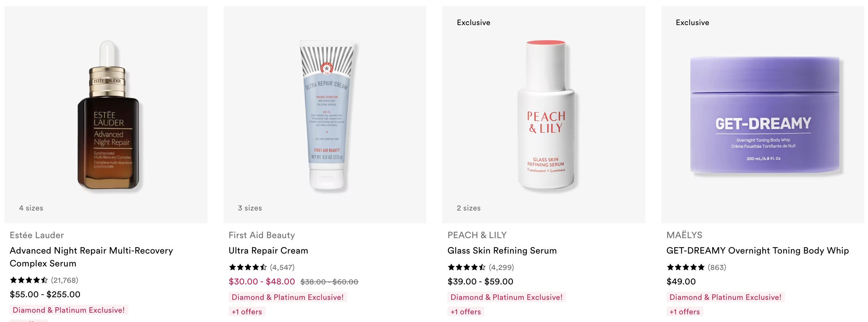Open the Ultra Repair Cream product title
868x322 pixels.
(x=268, y=251)
